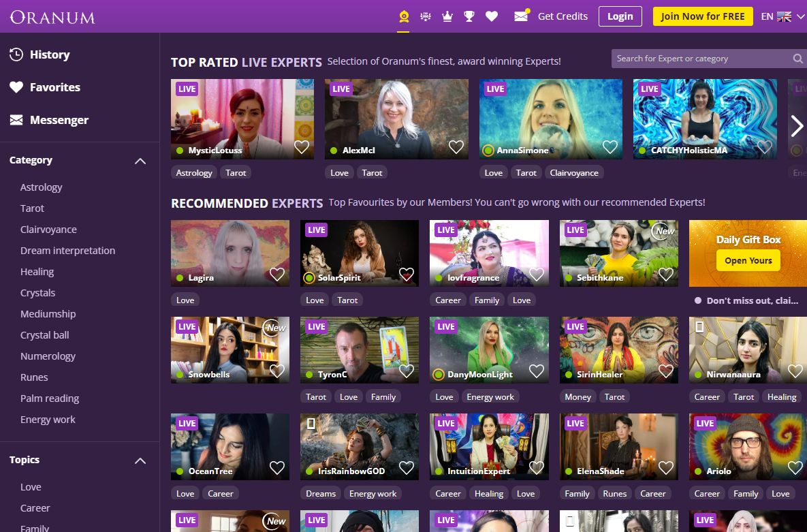Click the heart on AnnaSimone's card

[x=610, y=146]
